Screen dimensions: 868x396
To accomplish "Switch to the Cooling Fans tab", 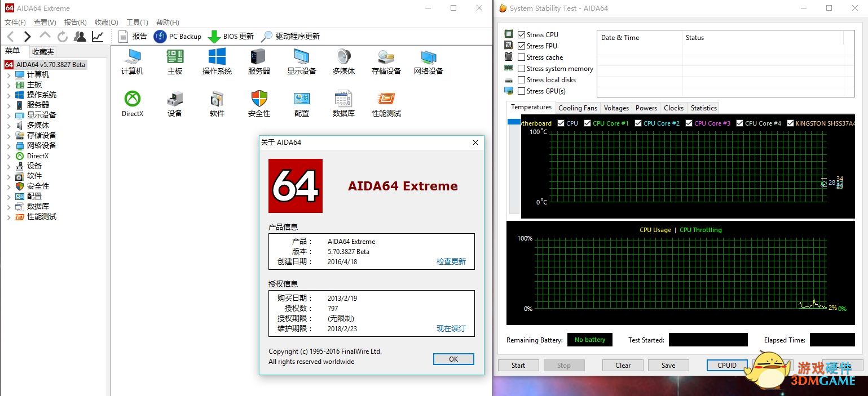I will tap(578, 108).
